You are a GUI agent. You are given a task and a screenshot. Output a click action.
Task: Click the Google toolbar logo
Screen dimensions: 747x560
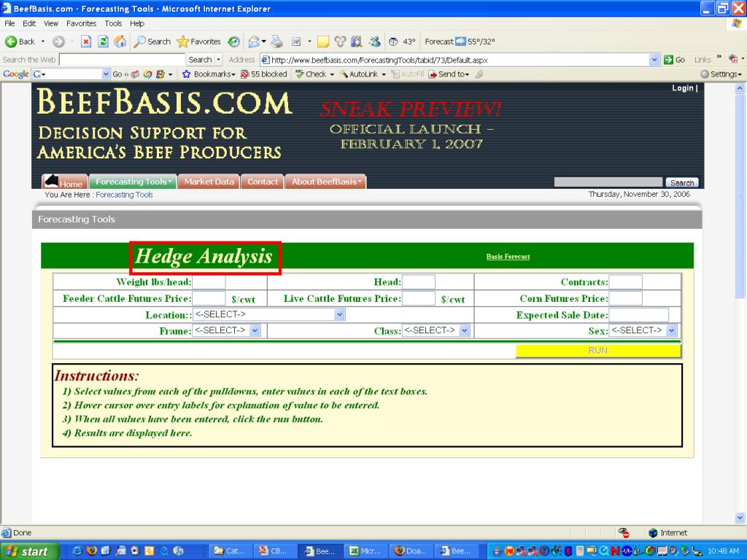[x=16, y=74]
